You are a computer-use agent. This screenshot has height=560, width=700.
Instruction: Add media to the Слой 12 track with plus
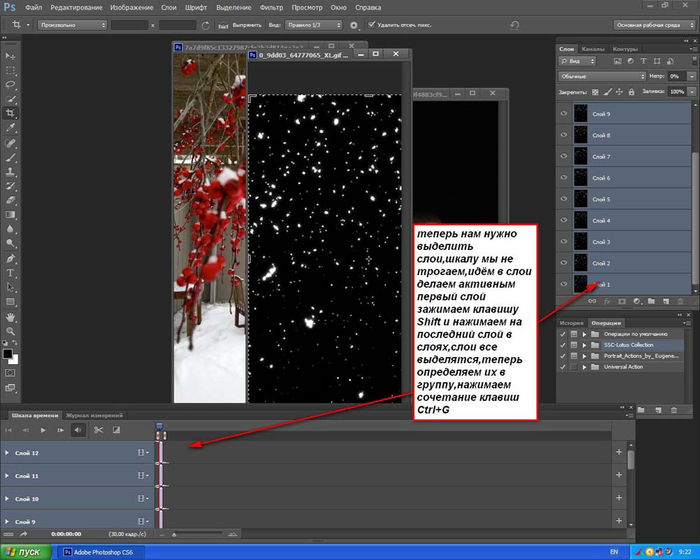click(619, 452)
